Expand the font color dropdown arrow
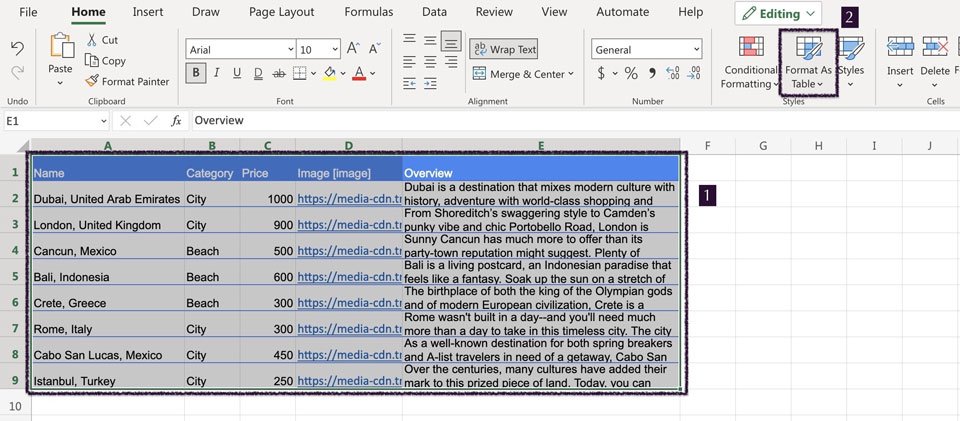960x421 pixels. tap(372, 73)
